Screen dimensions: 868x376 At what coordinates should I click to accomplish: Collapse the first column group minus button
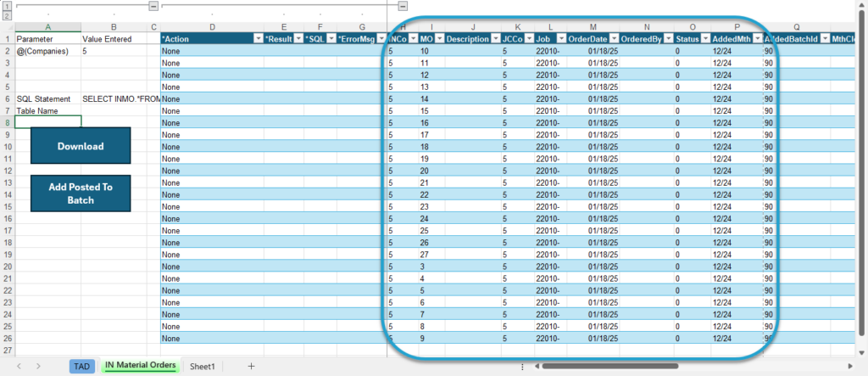pos(153,6)
